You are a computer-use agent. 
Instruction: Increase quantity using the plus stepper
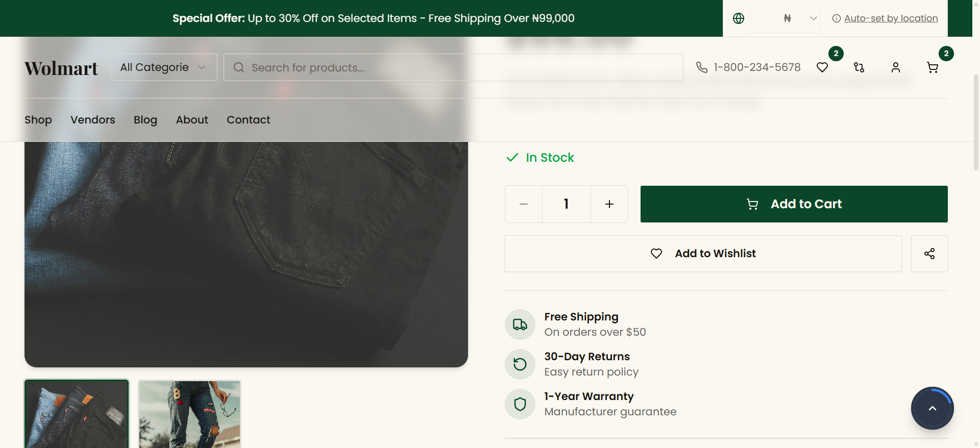pos(609,204)
